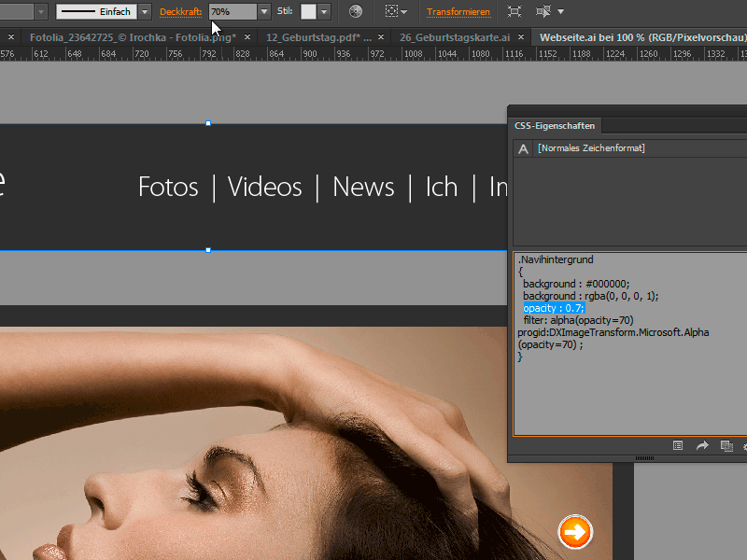The height and width of the screenshot is (560, 747).
Task: Click the export selected CSS arrow icon
Action: click(x=702, y=446)
